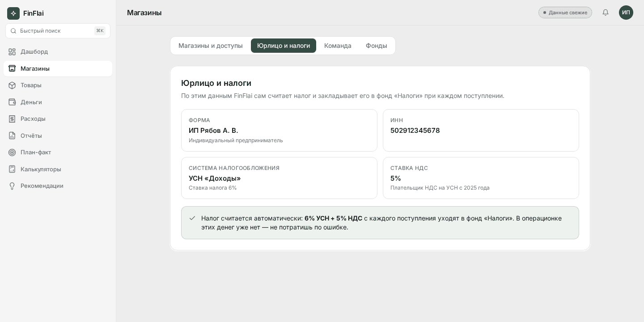Click the checkmark icon in tax notice
The image size is (644, 322).
(x=192, y=218)
